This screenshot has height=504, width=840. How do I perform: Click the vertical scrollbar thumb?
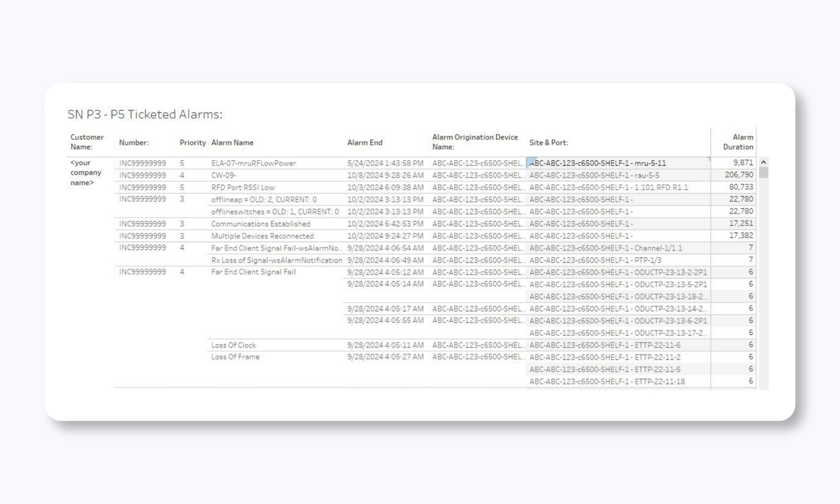[x=763, y=172]
